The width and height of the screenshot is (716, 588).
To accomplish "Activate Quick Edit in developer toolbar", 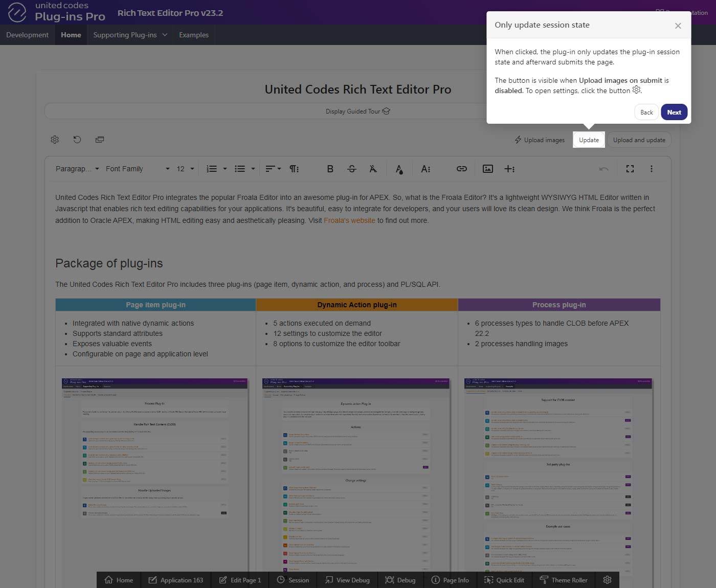I will pos(504,580).
